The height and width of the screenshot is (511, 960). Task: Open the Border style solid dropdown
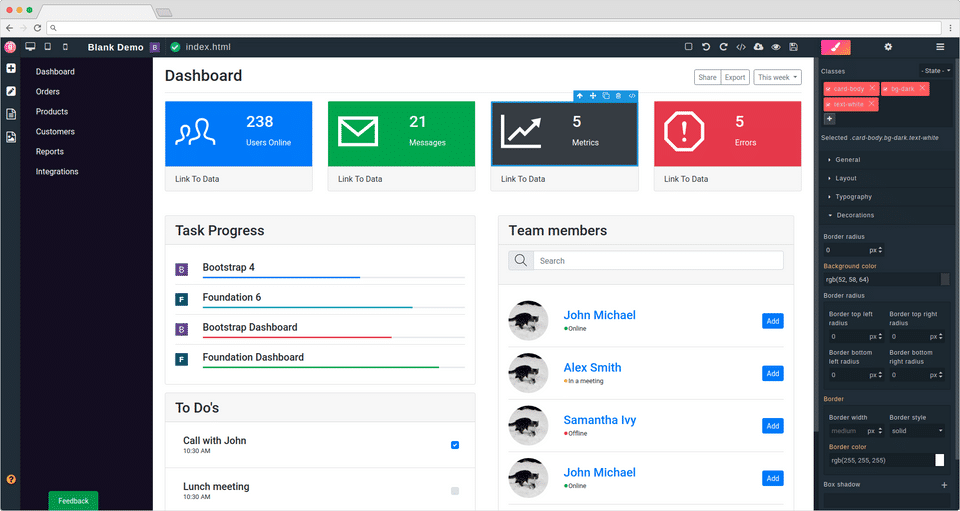917,431
